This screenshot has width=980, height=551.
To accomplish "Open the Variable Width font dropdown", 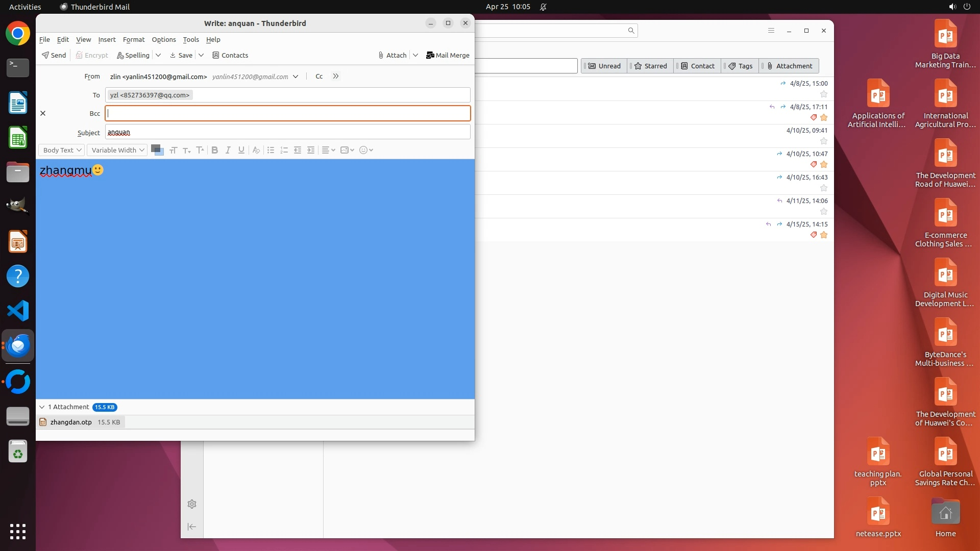I will point(117,150).
